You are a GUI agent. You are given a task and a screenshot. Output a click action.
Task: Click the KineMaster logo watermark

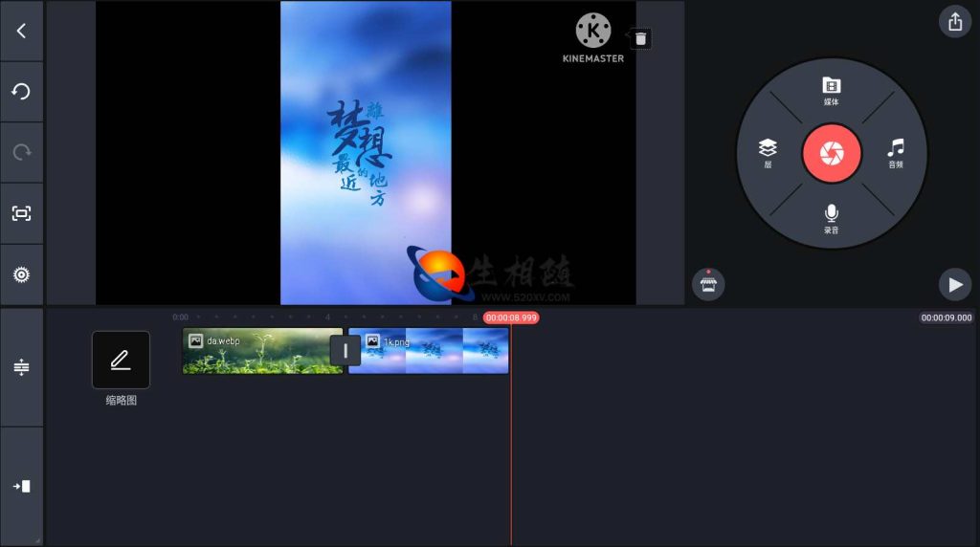(593, 38)
